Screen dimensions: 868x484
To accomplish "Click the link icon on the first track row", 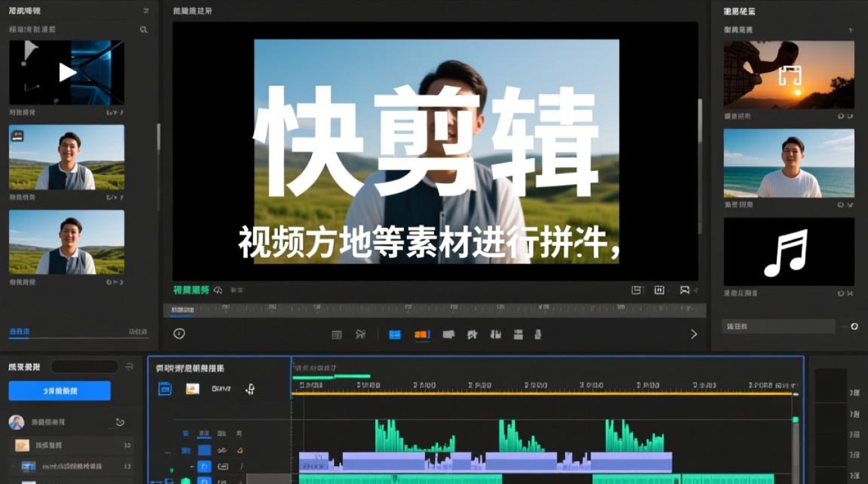I will point(223,450).
